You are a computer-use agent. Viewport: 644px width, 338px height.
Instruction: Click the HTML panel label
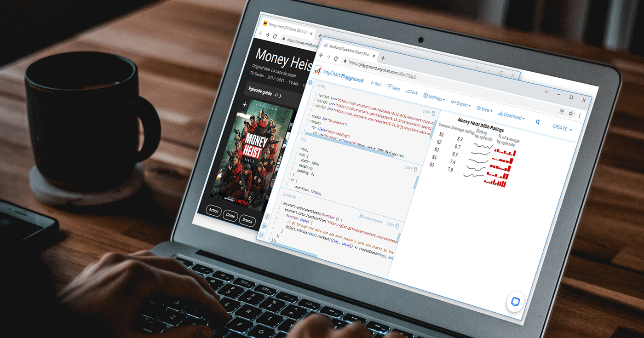322,86
